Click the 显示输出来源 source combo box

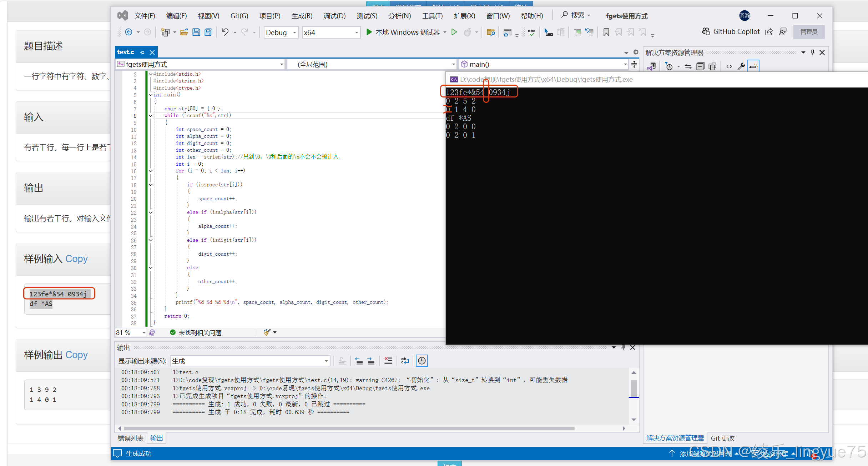pos(249,361)
